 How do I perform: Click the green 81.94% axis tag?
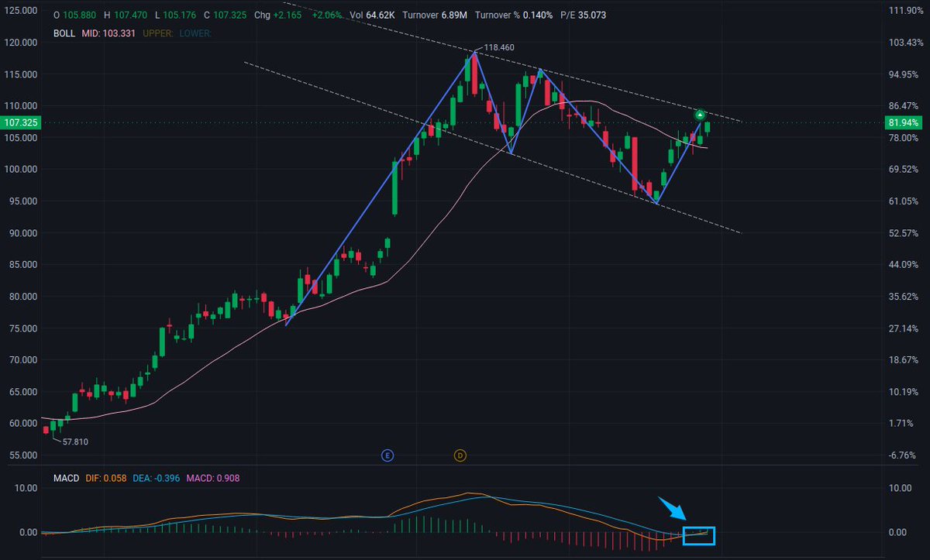click(x=904, y=123)
